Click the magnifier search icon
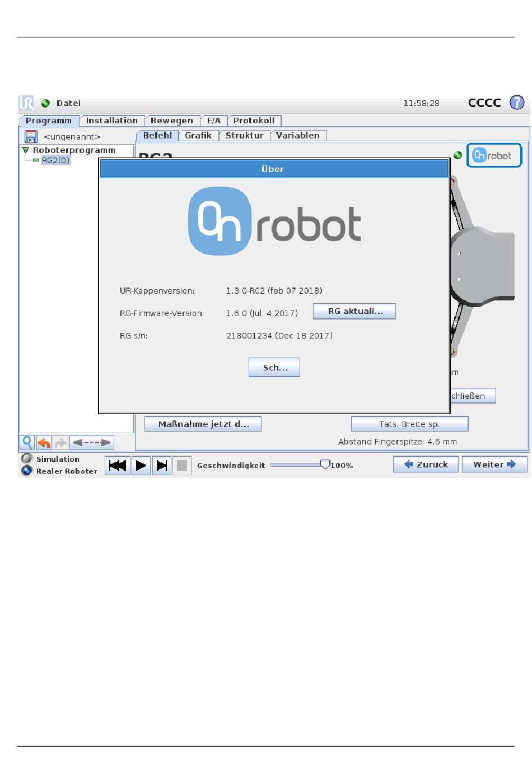The width and height of the screenshot is (532, 783). pyautogui.click(x=27, y=442)
